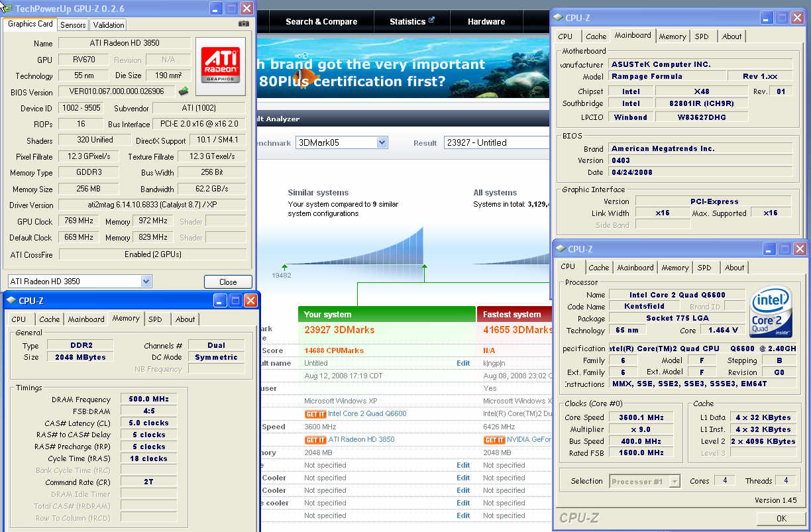Screen dimensions: 811x532
Task: Open Cache tab in the CPU-Z Mainboard window
Action: tap(596, 36)
